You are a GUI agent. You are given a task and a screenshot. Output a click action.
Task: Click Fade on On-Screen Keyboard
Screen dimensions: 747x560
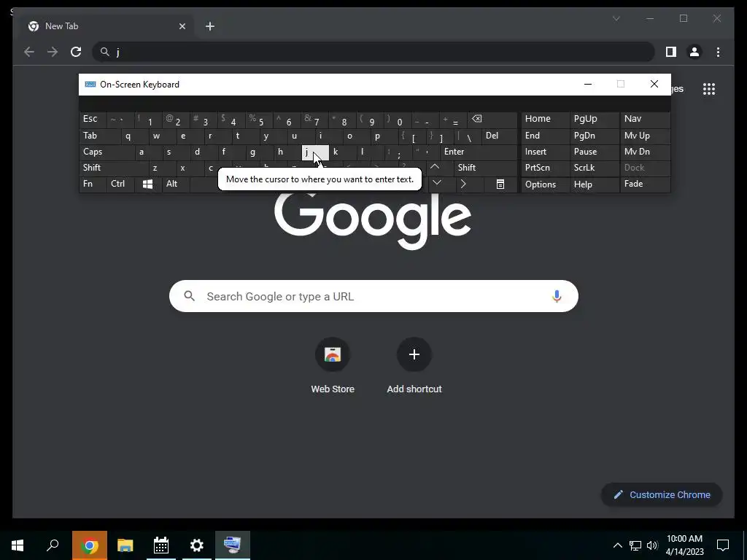646,184
